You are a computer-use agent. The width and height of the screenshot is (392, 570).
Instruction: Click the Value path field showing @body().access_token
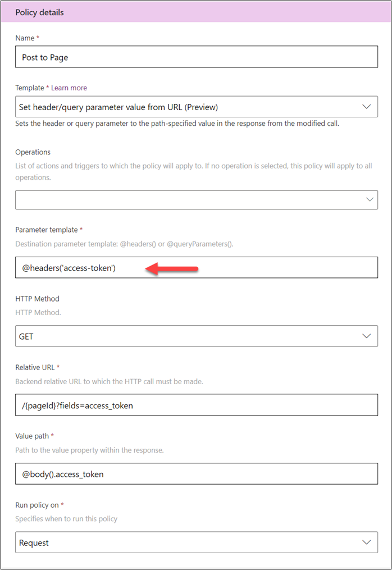pyautogui.click(x=197, y=473)
